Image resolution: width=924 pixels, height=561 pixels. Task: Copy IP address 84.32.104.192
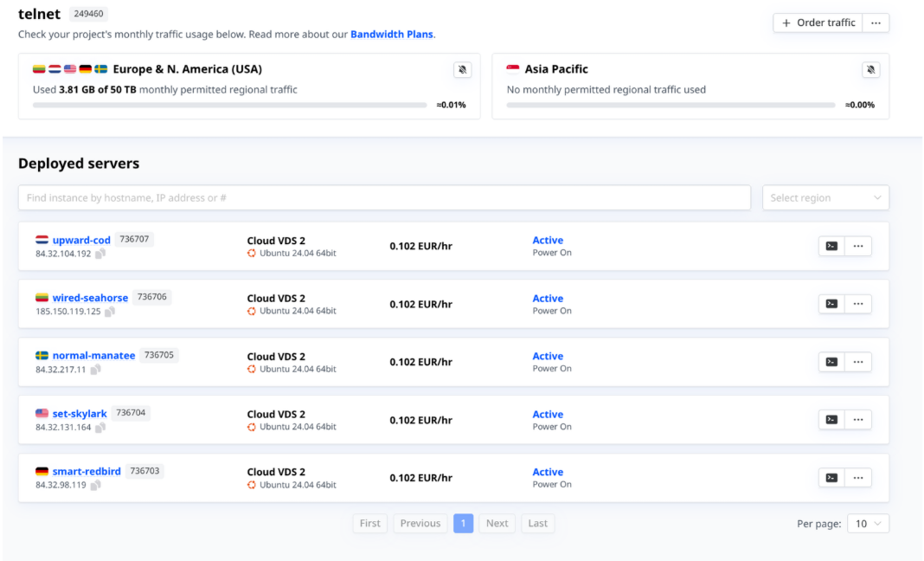pos(100,254)
